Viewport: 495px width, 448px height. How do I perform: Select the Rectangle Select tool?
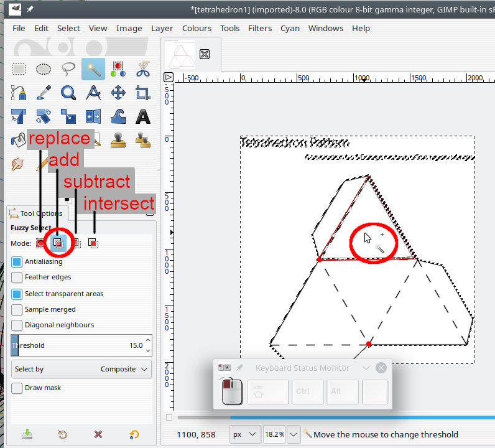point(19,69)
